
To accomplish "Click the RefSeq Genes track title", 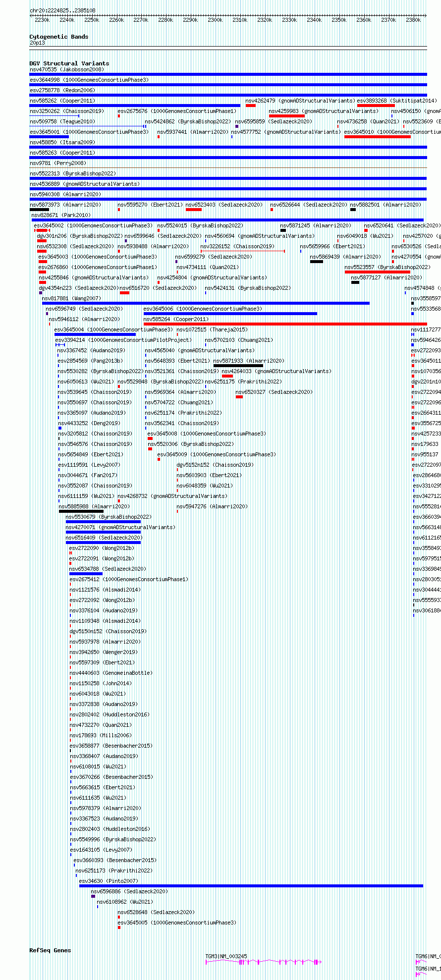I will [50, 950].
